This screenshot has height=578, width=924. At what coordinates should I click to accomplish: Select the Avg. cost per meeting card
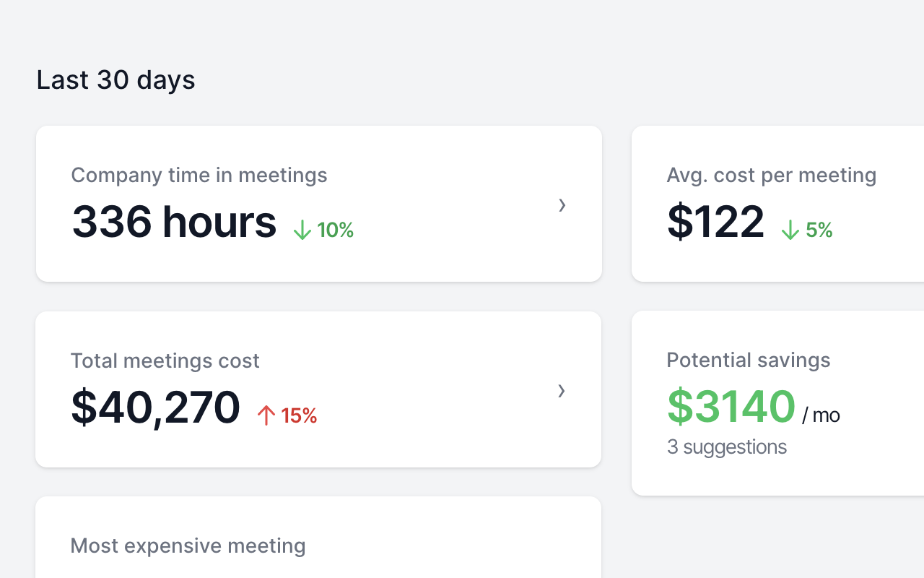click(780, 202)
